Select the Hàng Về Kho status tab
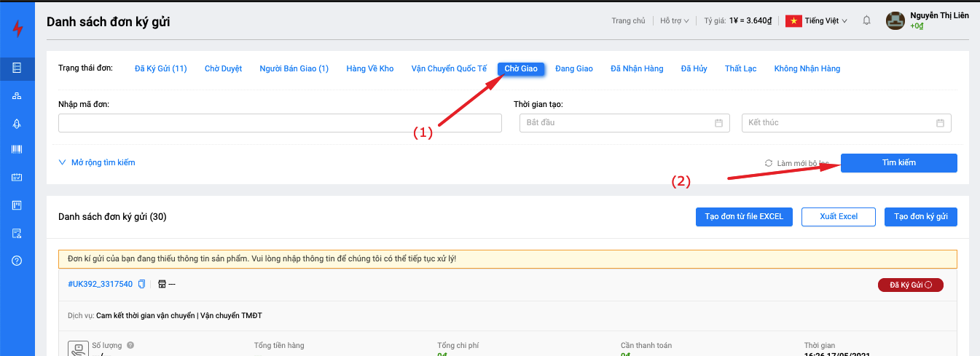The height and width of the screenshot is (356, 980). [370, 68]
